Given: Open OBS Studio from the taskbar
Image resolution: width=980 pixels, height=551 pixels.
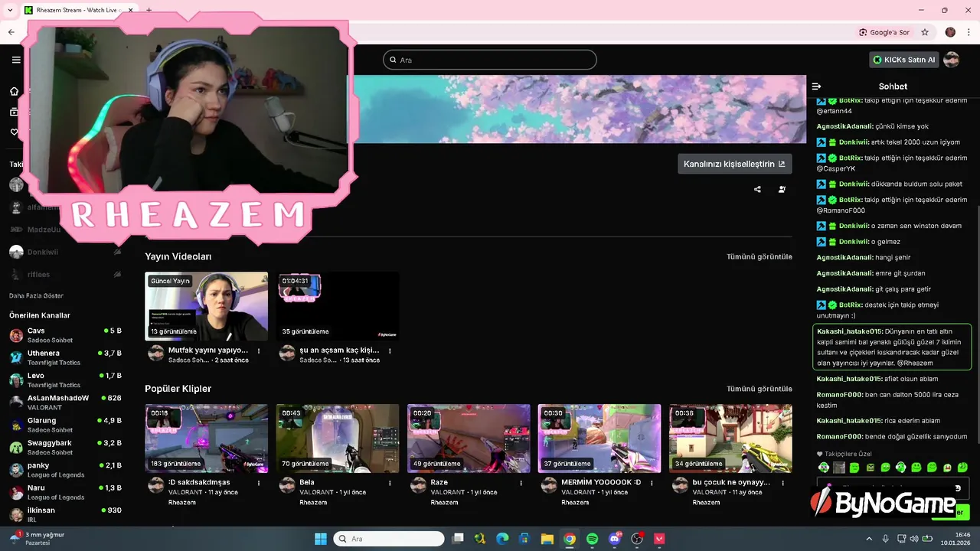Looking at the screenshot, I should pyautogui.click(x=637, y=539).
